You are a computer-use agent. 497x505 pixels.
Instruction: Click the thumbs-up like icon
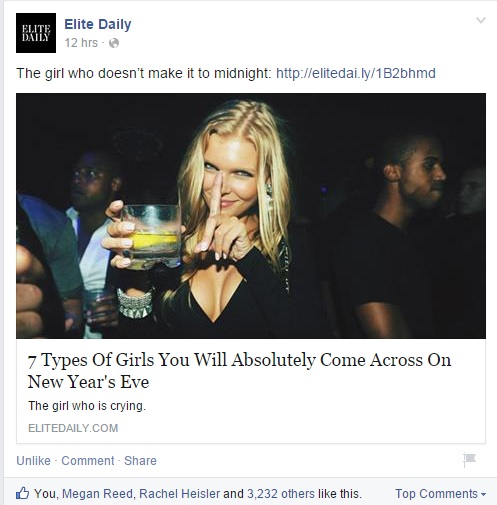coord(22,493)
